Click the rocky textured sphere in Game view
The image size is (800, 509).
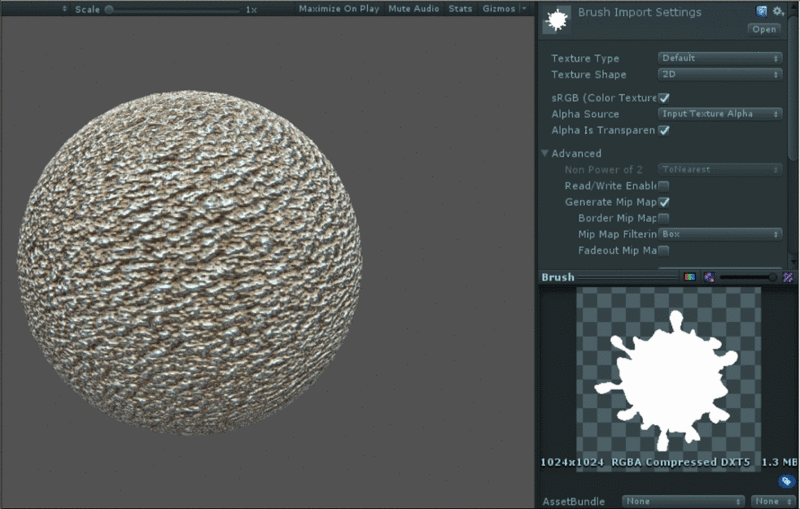(190, 262)
